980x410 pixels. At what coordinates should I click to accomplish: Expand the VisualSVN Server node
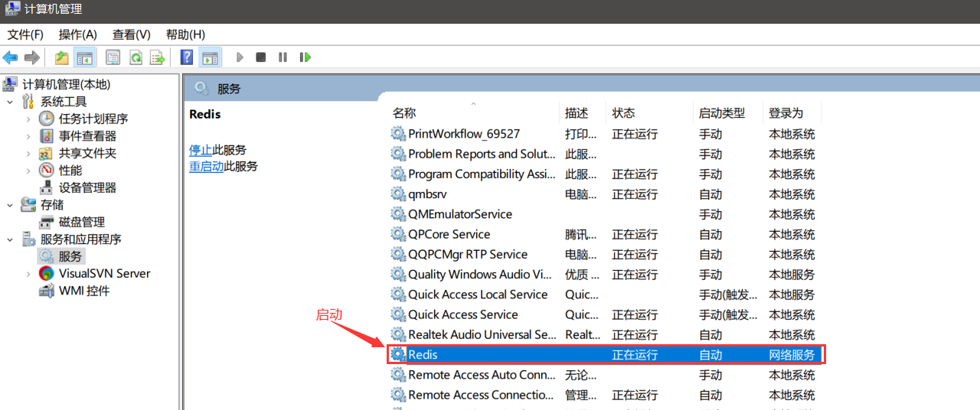click(28, 274)
